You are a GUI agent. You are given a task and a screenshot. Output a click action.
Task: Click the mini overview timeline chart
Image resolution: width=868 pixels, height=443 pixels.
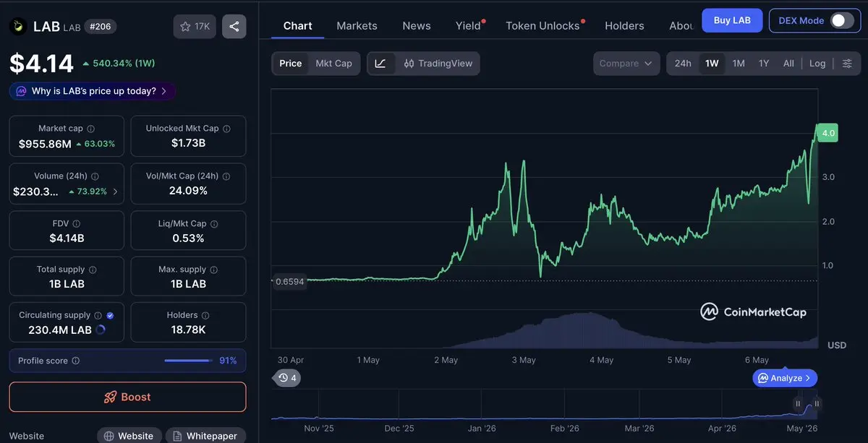[x=545, y=405]
